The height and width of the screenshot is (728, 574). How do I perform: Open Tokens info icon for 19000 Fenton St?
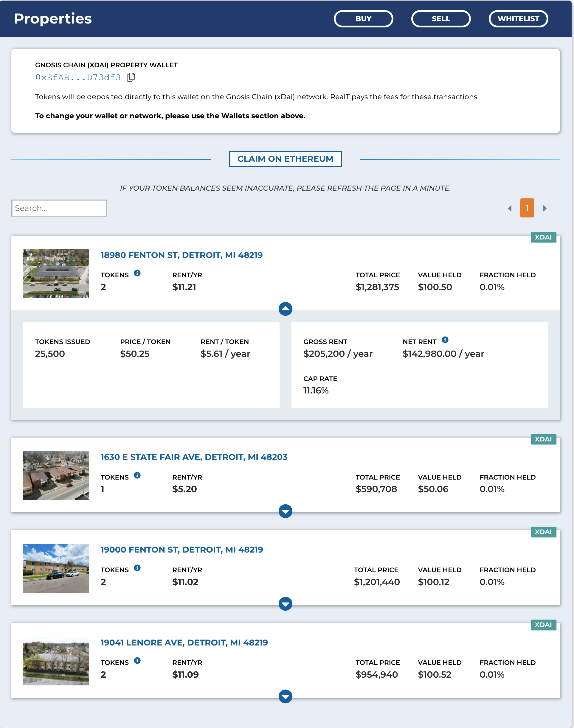137,568
